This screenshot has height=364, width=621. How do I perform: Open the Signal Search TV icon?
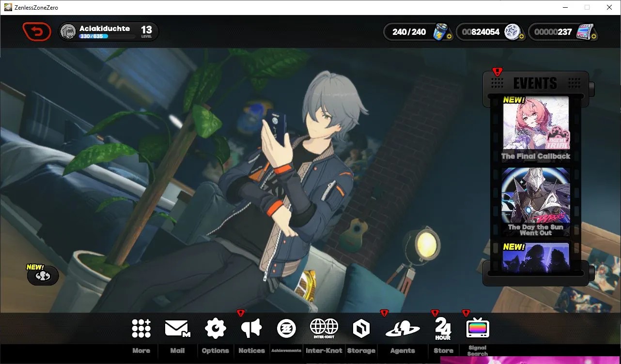coord(478,329)
